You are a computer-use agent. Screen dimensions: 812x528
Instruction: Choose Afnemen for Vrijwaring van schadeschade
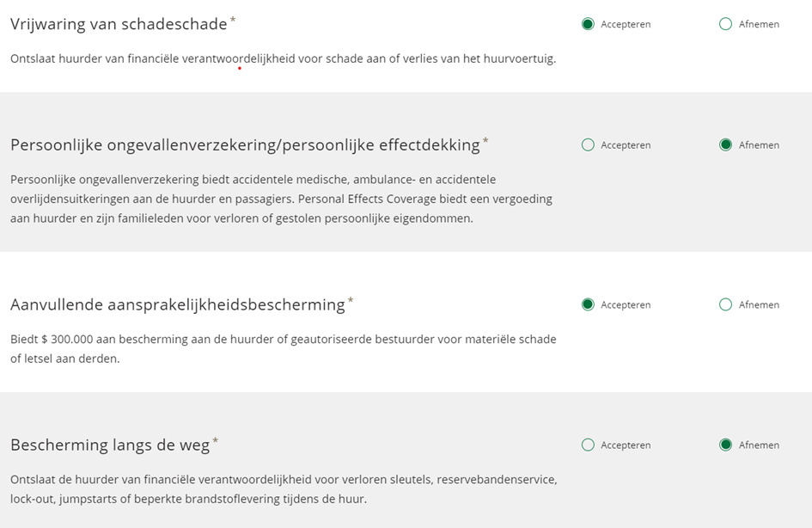pyautogui.click(x=725, y=24)
